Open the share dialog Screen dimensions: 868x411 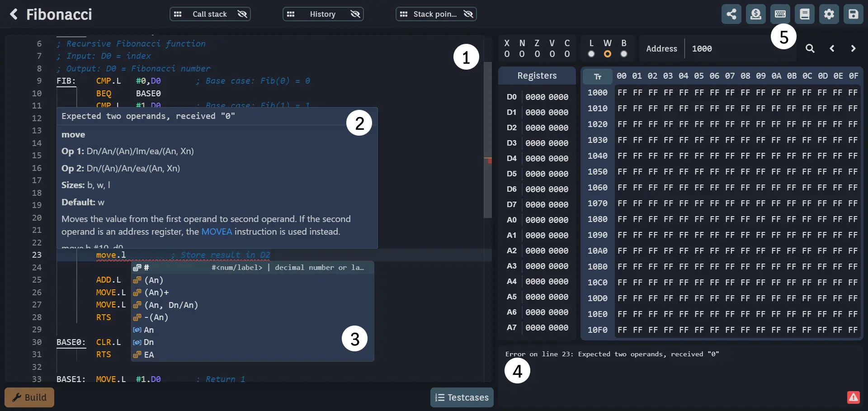tap(731, 14)
